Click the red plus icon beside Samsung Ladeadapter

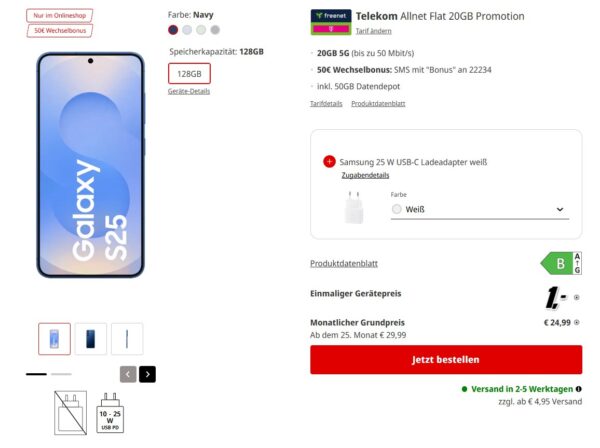tap(329, 161)
